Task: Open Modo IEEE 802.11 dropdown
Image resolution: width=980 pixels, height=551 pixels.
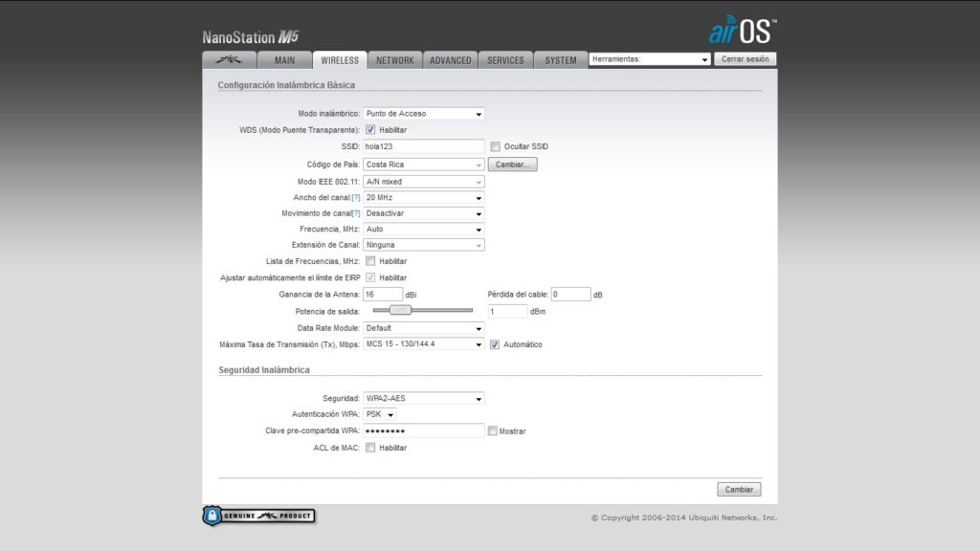Action: pyautogui.click(x=423, y=182)
